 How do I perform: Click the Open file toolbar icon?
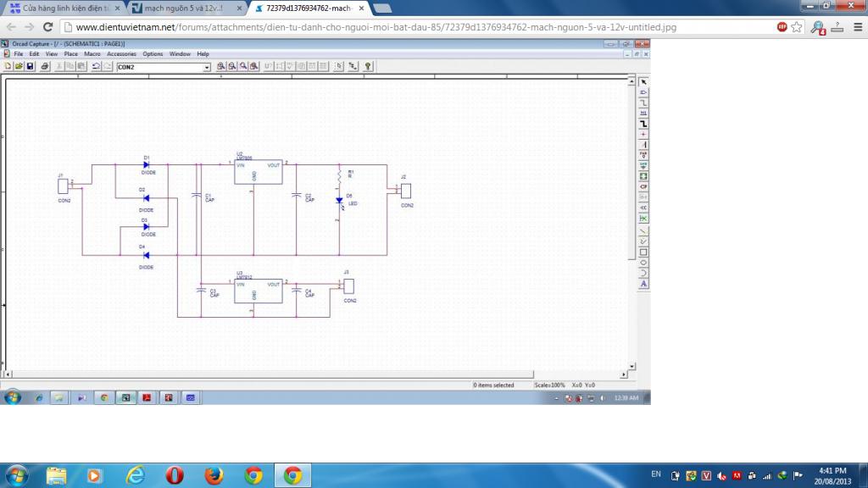click(19, 66)
